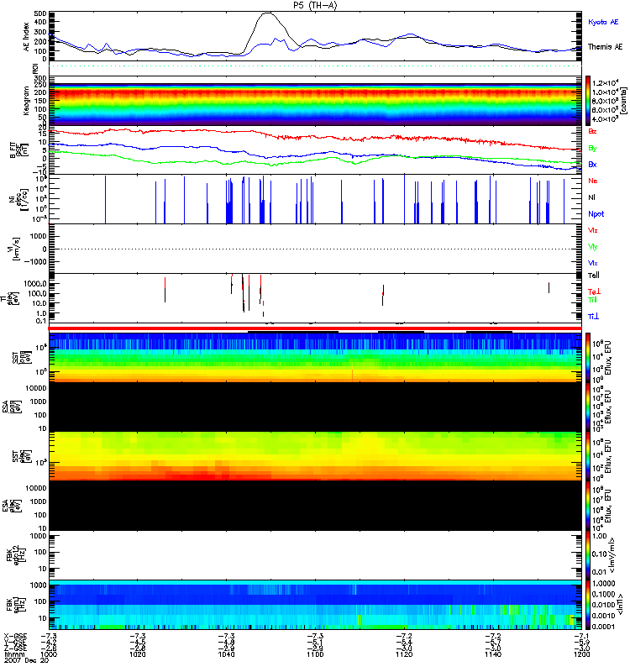Click the 1100 time tick label
This screenshot has width=630, height=672.
pos(315,654)
